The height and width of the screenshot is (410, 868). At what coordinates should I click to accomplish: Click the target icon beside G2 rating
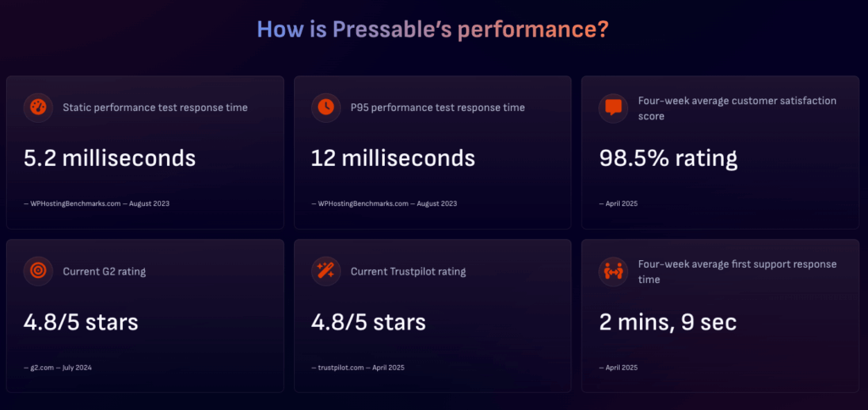37,271
